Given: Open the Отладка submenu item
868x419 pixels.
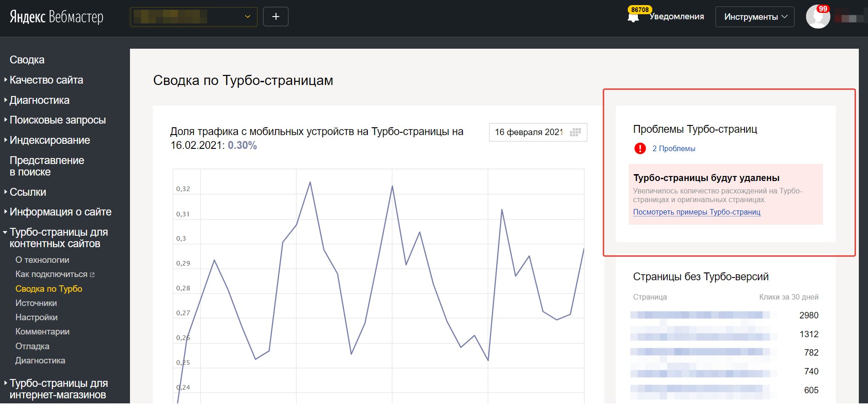Looking at the screenshot, I should click(32, 346).
